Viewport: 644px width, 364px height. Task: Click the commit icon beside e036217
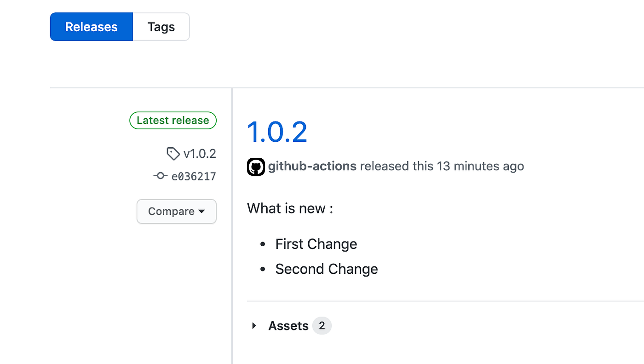pyautogui.click(x=160, y=176)
